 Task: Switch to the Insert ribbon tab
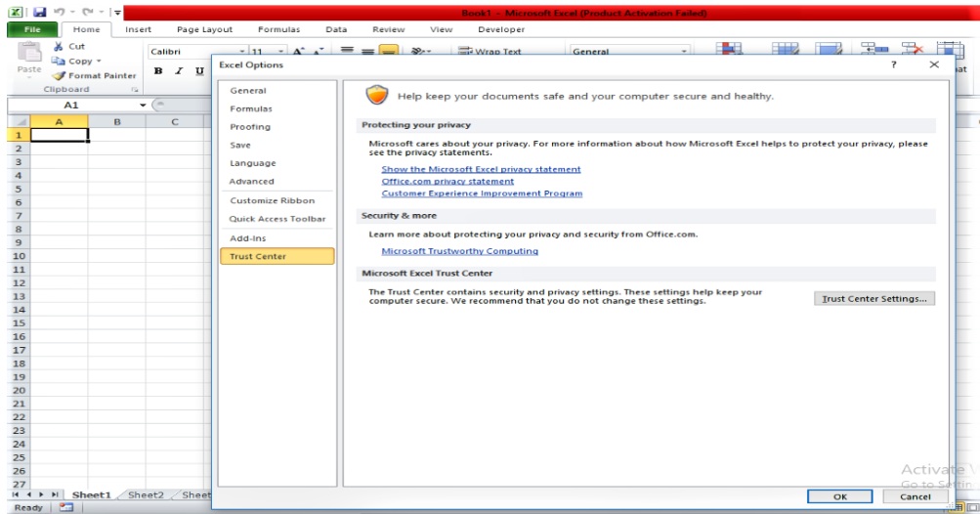pyautogui.click(x=138, y=29)
